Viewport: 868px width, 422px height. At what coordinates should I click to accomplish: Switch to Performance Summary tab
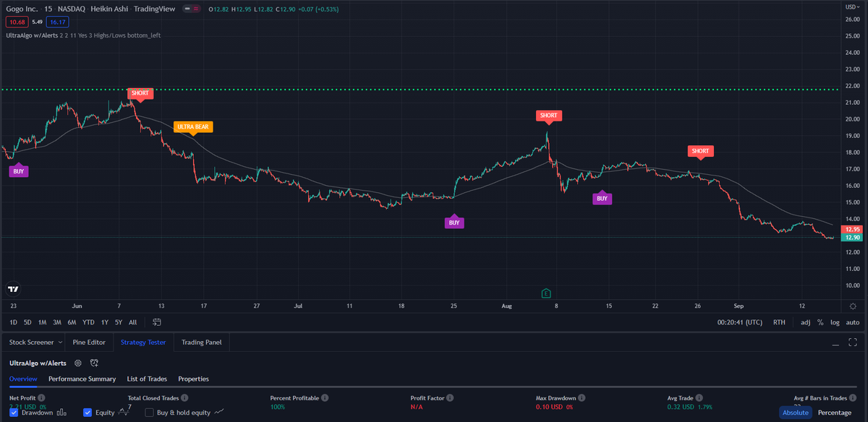82,379
